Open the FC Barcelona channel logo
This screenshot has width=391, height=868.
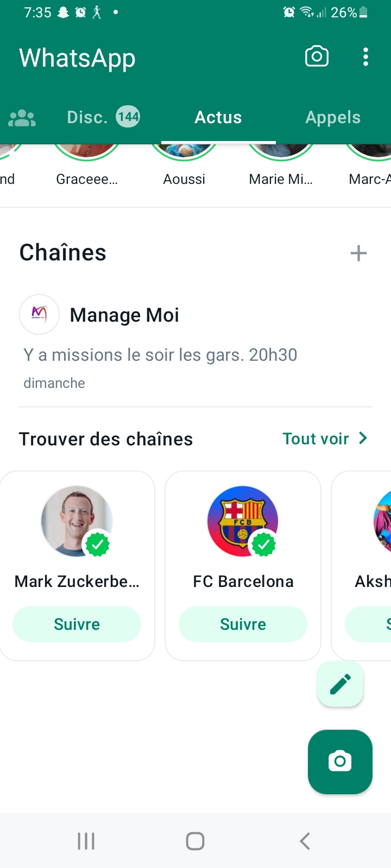pos(243,521)
